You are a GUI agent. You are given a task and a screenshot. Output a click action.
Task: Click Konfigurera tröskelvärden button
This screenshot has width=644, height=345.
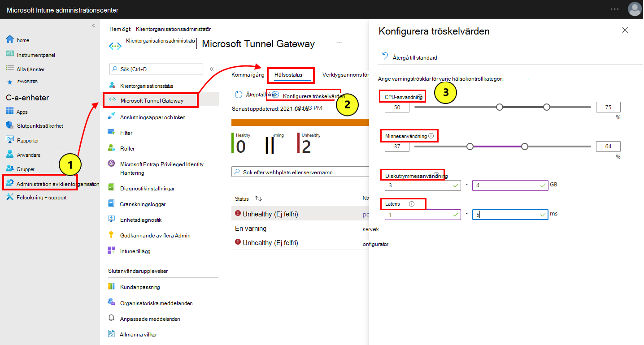click(x=309, y=96)
